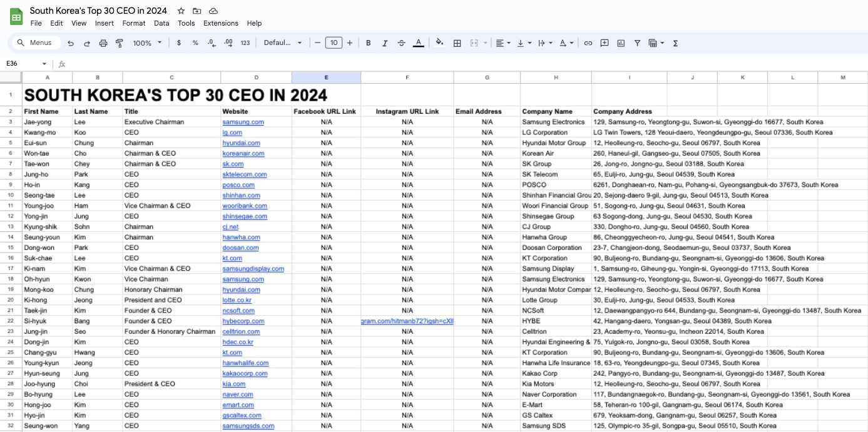Open merge type dropdown arrow
The image size is (868, 432).
coord(486,43)
